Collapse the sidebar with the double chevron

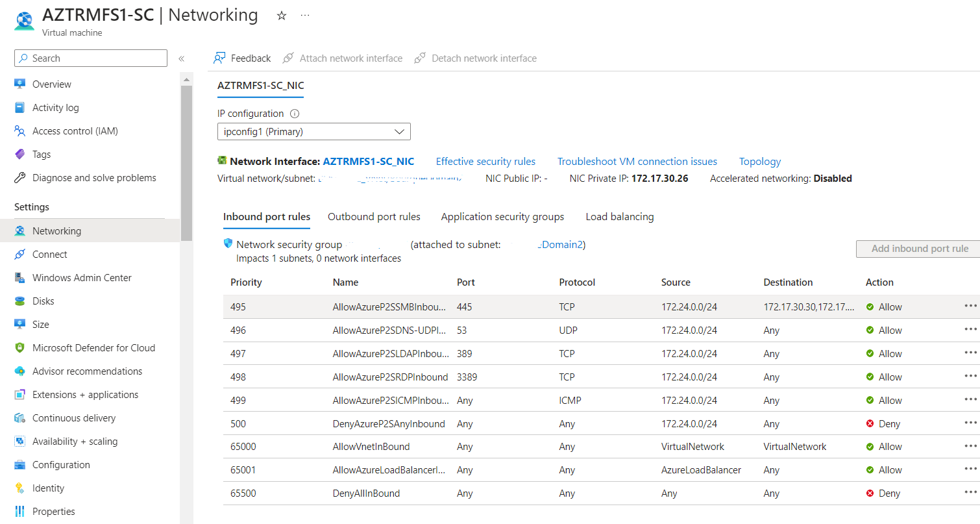coord(181,58)
